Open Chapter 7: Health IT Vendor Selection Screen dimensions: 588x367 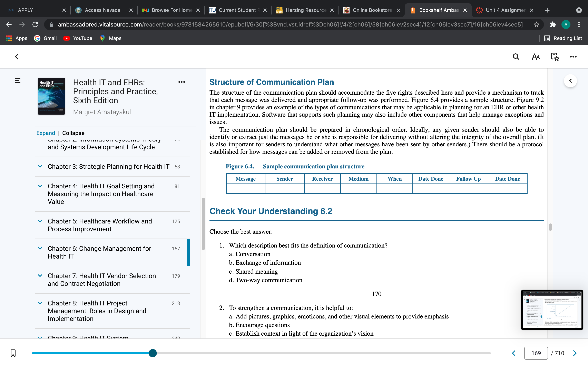[x=102, y=280]
